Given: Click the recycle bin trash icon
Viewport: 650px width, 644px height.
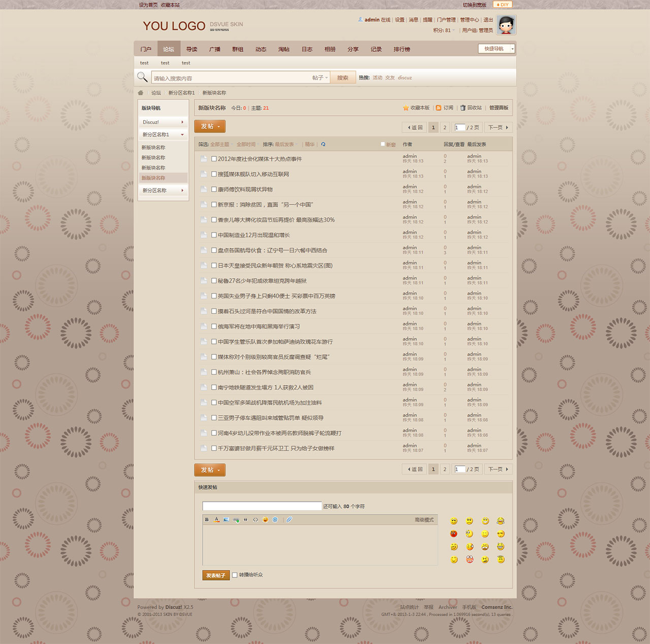Looking at the screenshot, I should pyautogui.click(x=463, y=108).
